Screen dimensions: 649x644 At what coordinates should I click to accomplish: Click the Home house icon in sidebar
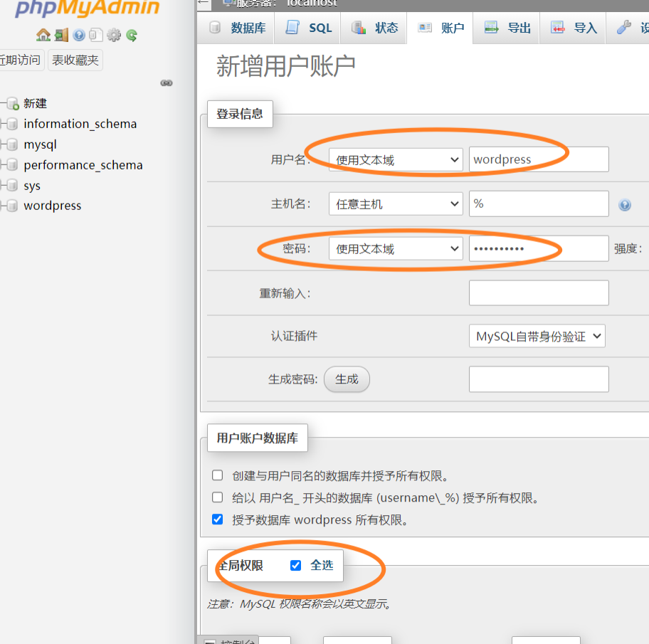tap(43, 35)
